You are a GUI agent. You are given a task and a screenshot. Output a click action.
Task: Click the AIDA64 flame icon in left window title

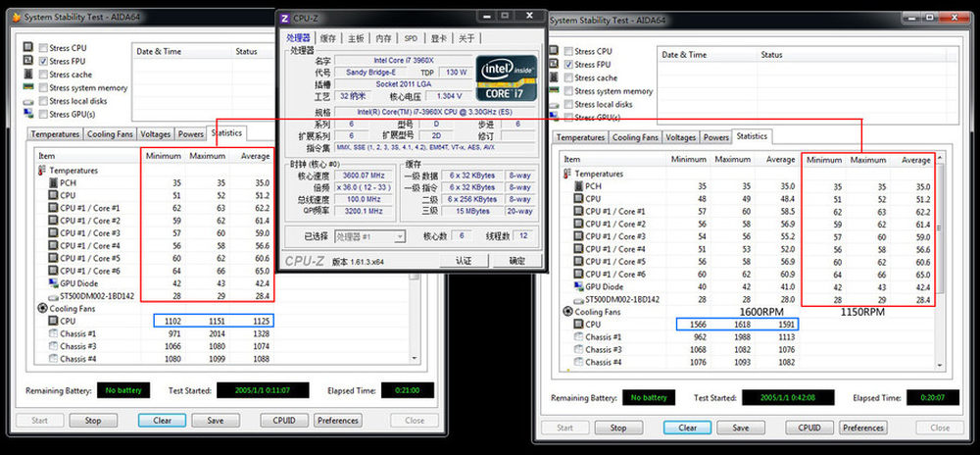coord(17,17)
